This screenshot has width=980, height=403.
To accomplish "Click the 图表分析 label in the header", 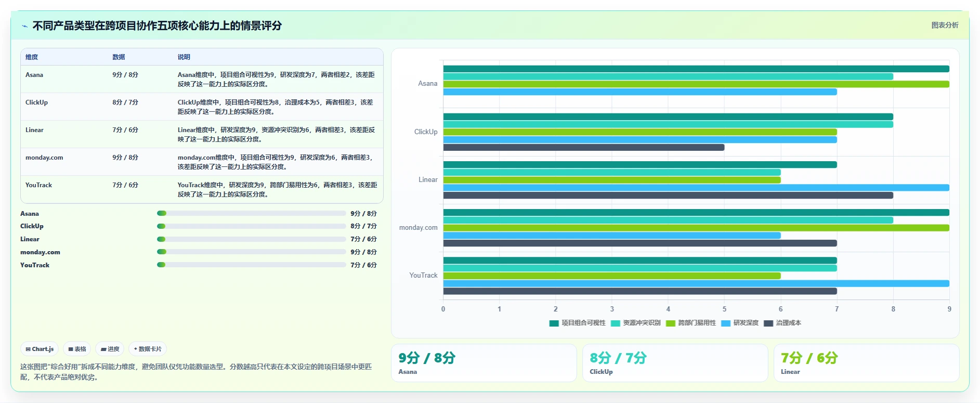I will [x=945, y=25].
